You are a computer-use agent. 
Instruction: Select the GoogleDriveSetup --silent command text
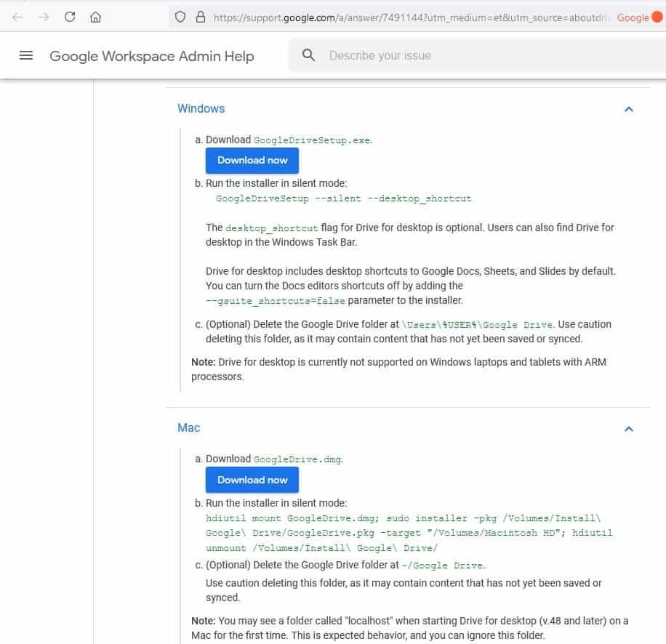343,198
